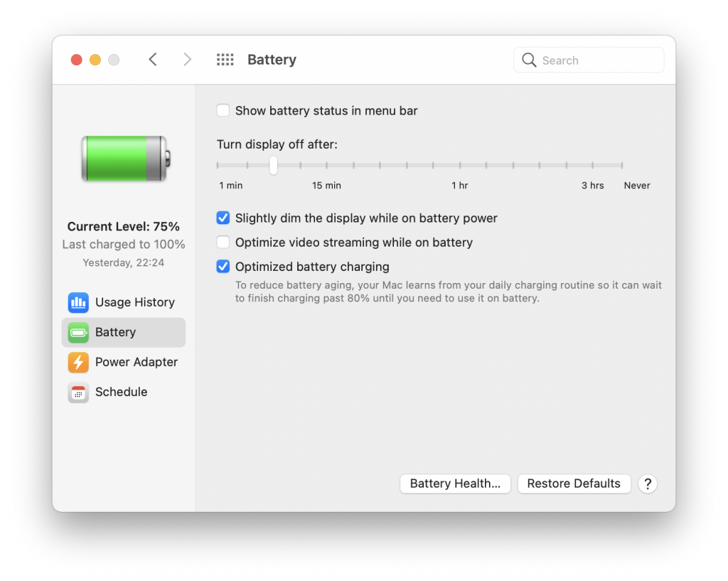Uncheck Optimized battery charging
Image resolution: width=728 pixels, height=581 pixels.
223,266
